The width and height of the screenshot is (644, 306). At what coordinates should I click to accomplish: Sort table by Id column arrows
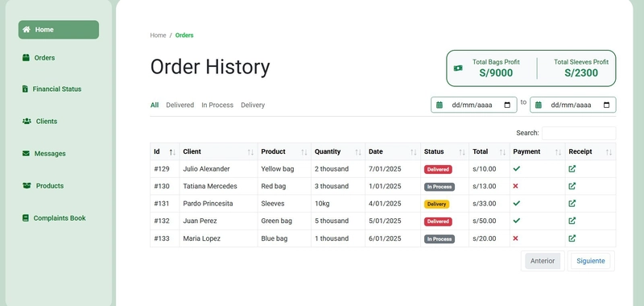[172, 152]
